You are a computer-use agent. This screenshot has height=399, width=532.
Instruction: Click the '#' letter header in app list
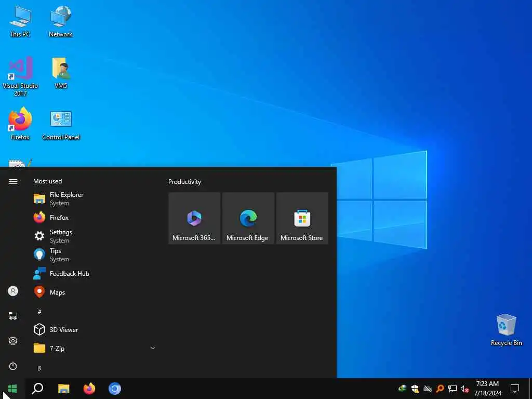point(39,312)
